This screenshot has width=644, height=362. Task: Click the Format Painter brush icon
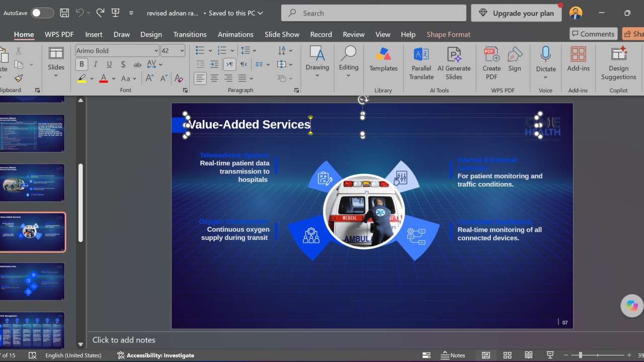[19, 78]
